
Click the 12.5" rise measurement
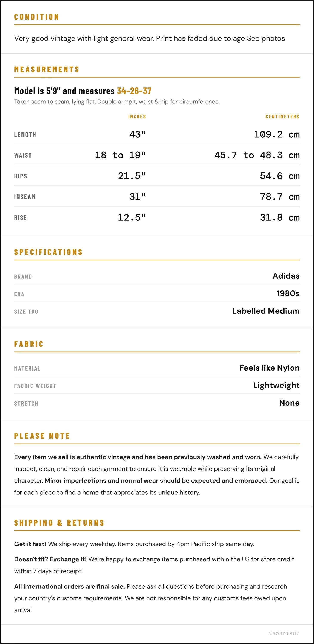tap(132, 217)
